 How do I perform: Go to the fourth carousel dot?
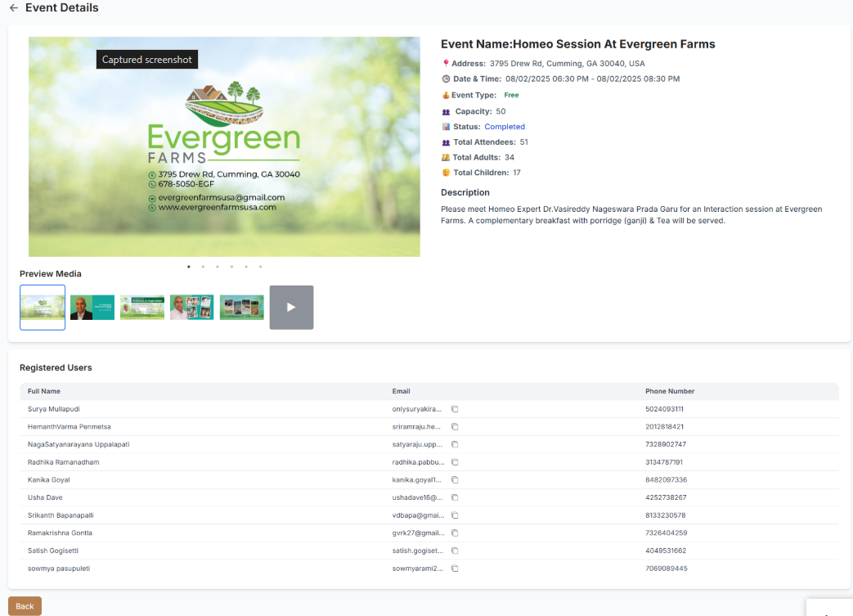point(231,267)
